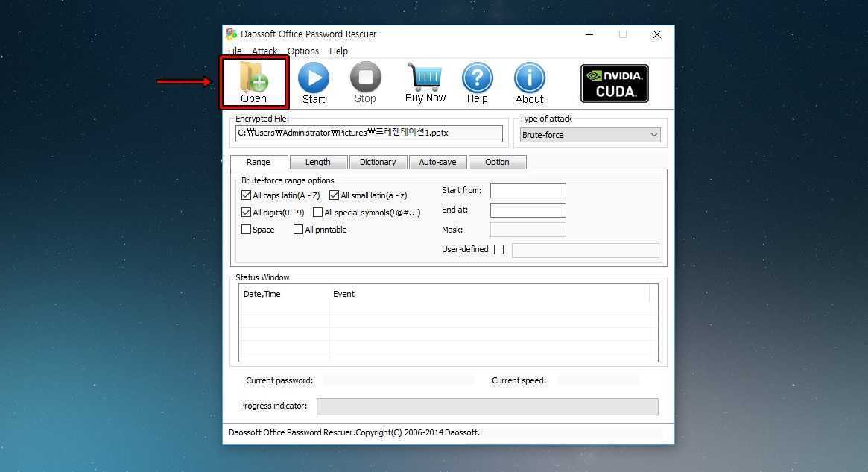Switch to the Auto-save tab
This screenshot has width=868, height=472.
coord(437,162)
